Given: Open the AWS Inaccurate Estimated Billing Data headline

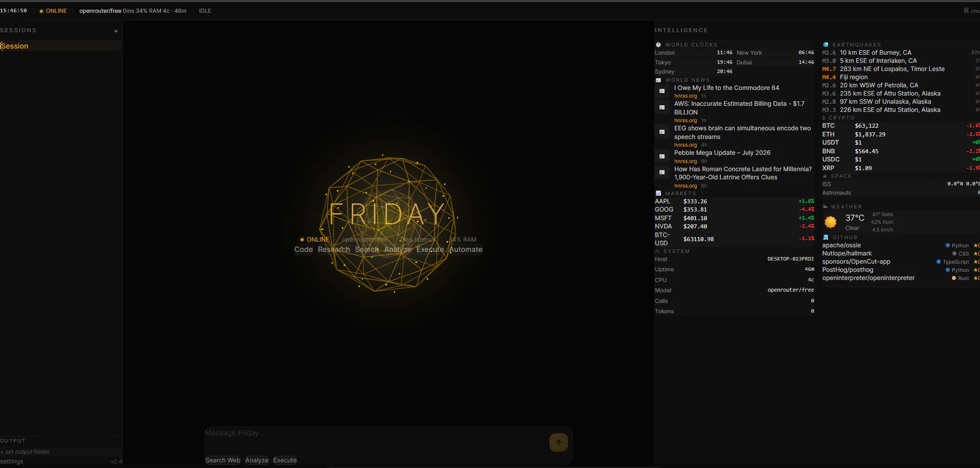Looking at the screenshot, I should click(739, 108).
